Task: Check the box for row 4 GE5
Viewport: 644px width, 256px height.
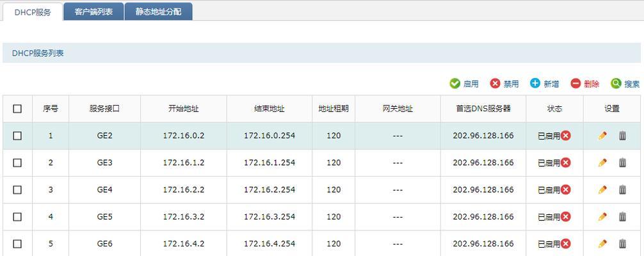Action: (17, 216)
